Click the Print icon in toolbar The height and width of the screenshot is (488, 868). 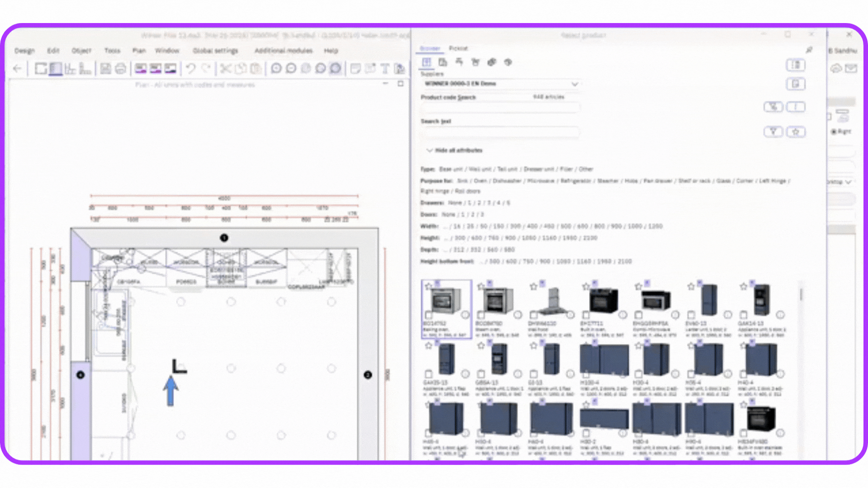[x=120, y=69]
